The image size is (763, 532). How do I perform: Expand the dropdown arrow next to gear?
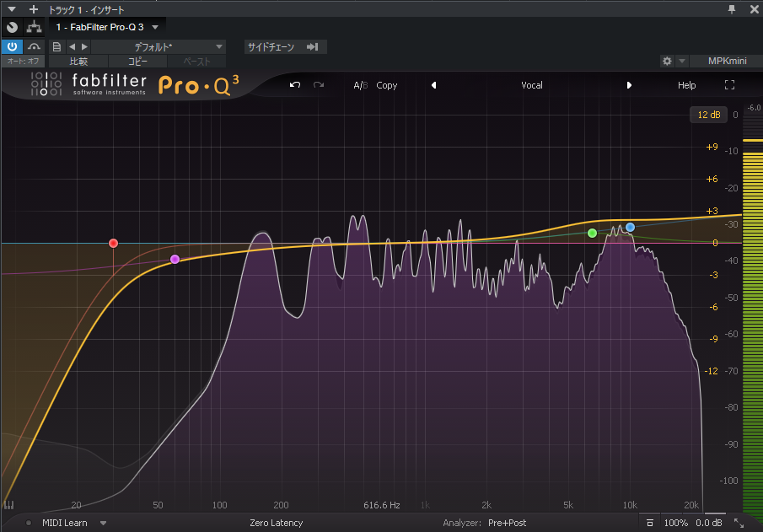click(x=682, y=61)
